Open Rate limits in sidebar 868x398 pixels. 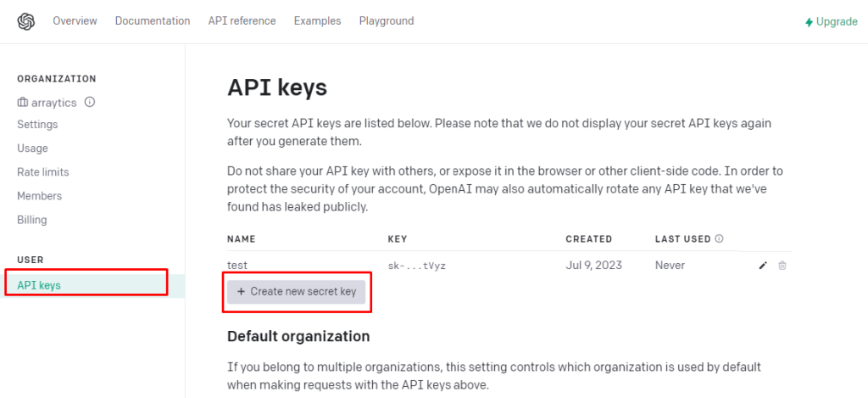coord(43,171)
